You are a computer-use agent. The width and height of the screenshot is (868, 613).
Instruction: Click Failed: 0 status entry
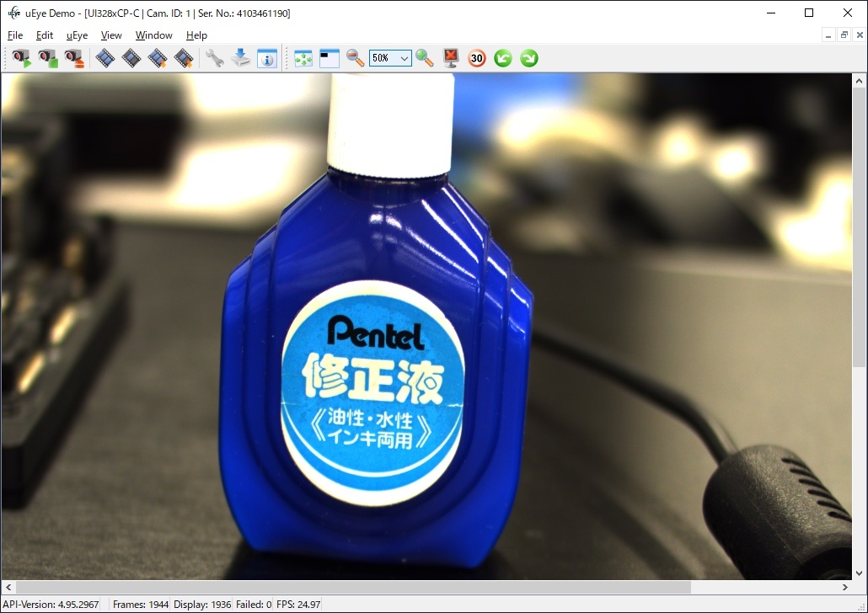tap(254, 605)
